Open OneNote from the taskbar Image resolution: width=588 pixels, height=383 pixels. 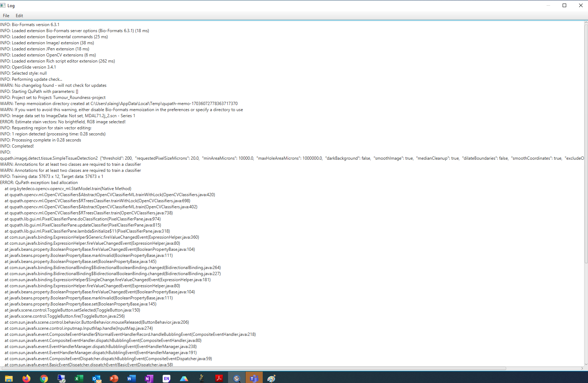(149, 378)
